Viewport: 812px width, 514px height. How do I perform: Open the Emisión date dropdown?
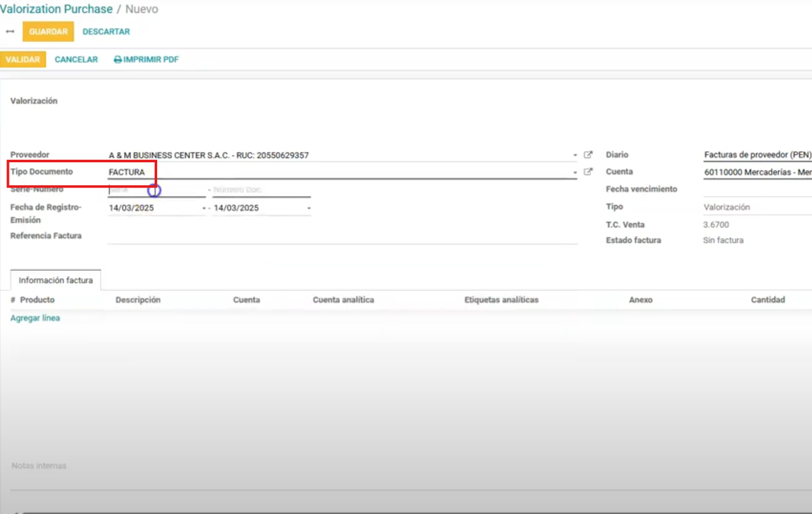(x=309, y=208)
